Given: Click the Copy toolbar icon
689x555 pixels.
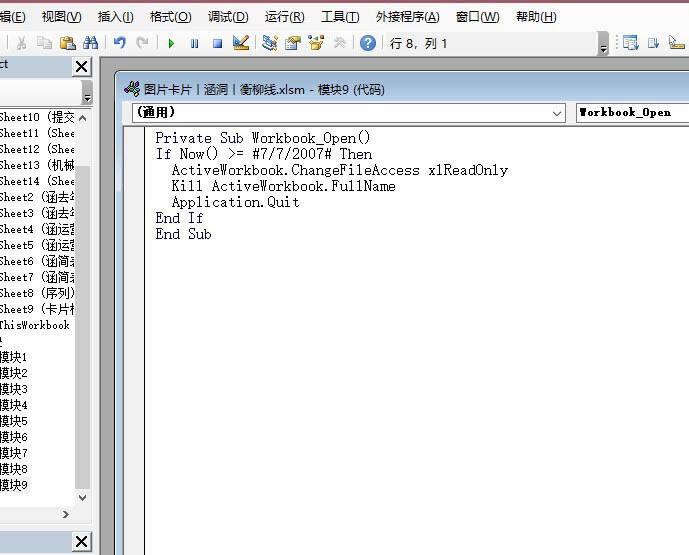Looking at the screenshot, I should (44, 43).
